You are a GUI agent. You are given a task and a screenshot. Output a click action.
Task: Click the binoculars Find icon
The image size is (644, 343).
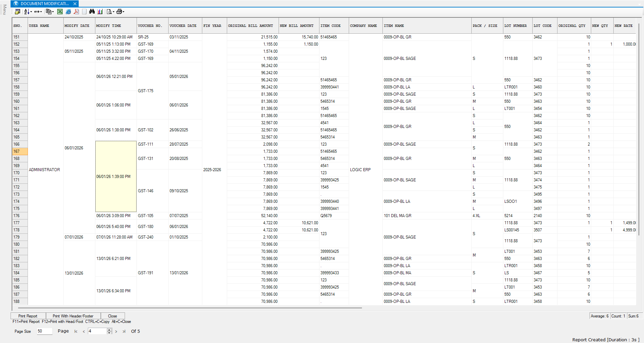click(92, 12)
